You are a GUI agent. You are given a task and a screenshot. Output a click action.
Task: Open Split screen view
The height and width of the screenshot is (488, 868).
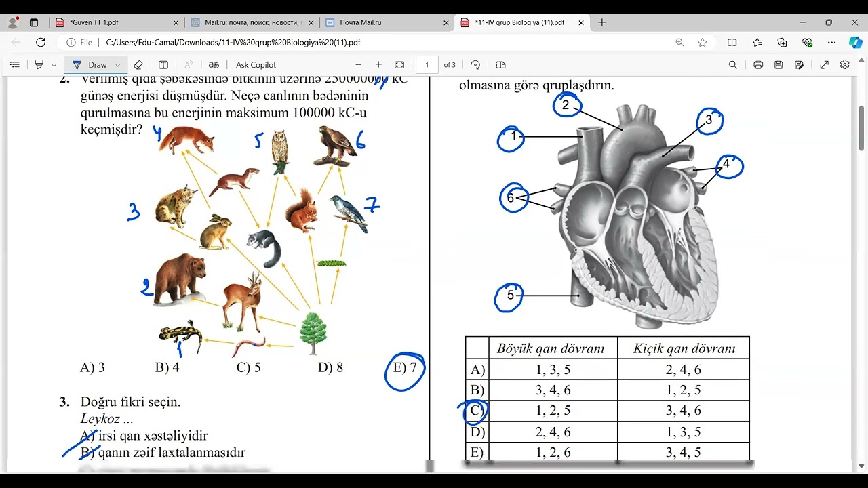(732, 42)
